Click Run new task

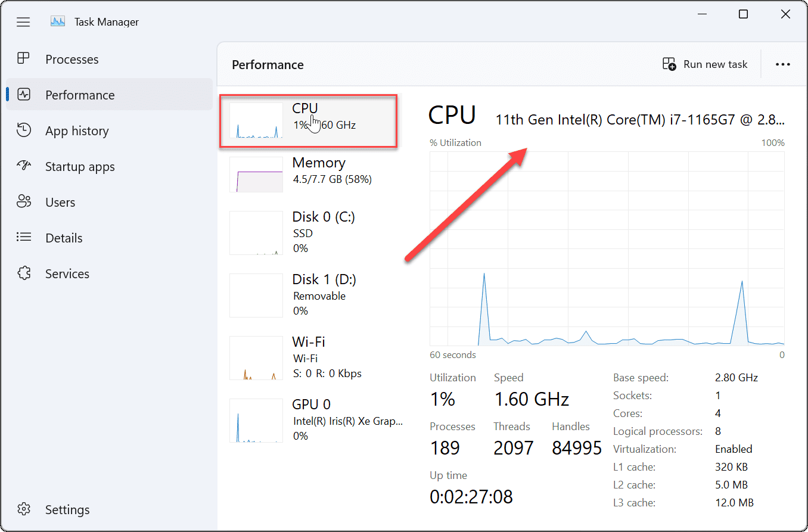click(x=706, y=64)
